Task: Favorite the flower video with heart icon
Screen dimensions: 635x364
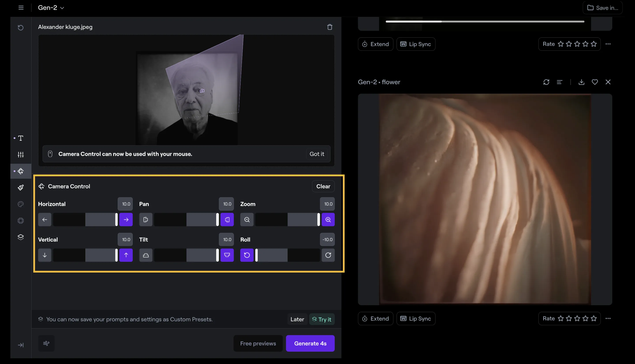Action: (x=595, y=82)
